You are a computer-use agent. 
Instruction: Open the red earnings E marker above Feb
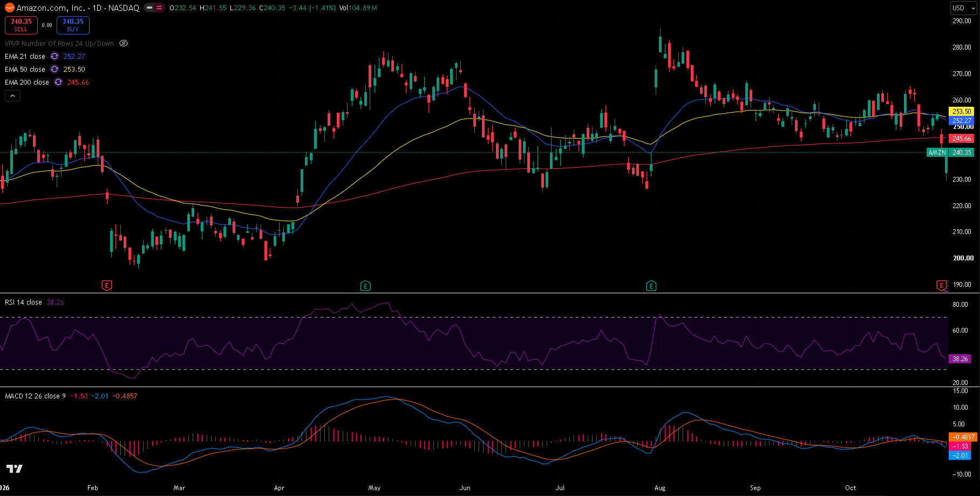[x=107, y=285]
